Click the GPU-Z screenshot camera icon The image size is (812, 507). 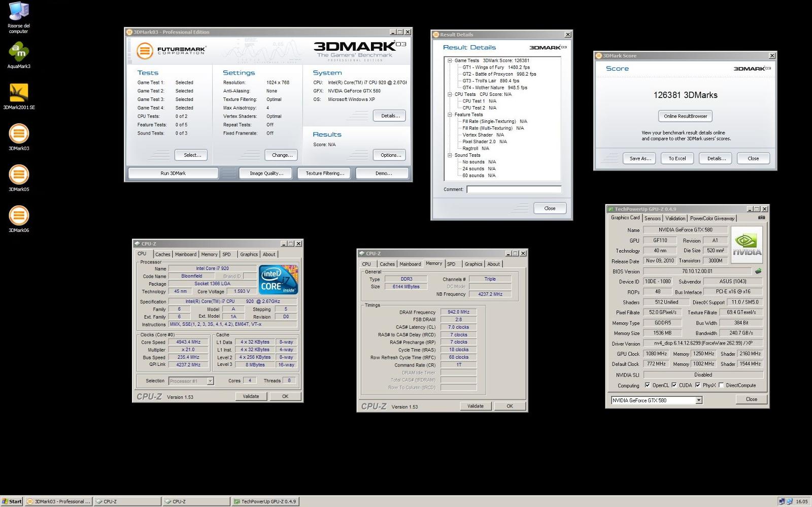pos(761,218)
